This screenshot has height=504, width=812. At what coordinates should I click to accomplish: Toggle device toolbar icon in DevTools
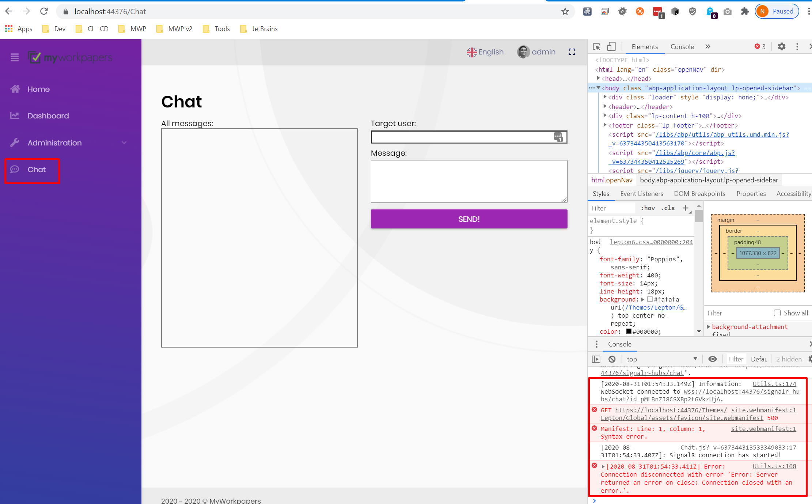pos(611,46)
